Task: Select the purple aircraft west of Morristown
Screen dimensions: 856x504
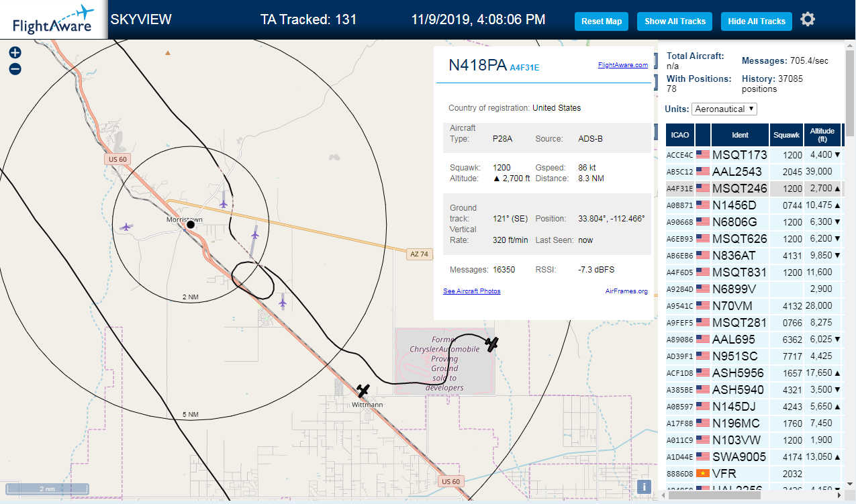Action: coord(126,227)
